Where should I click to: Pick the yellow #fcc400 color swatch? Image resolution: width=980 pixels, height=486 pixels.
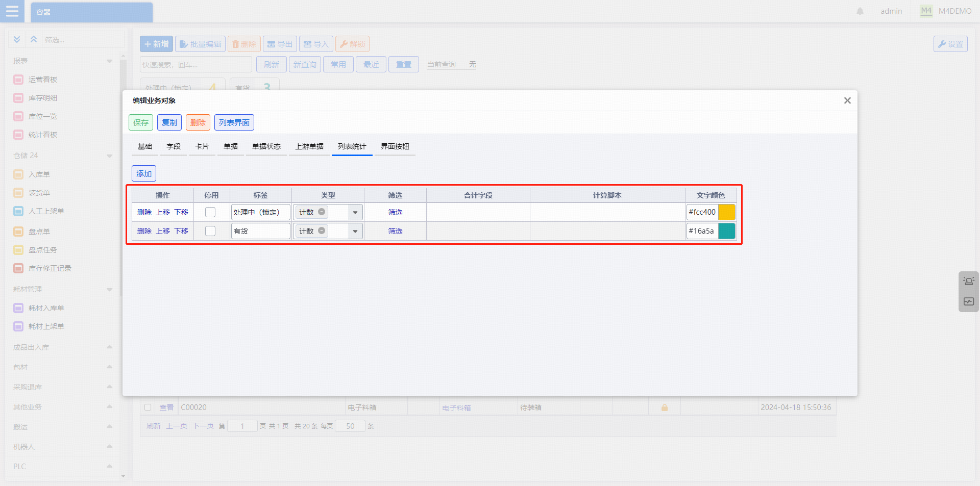tap(726, 212)
